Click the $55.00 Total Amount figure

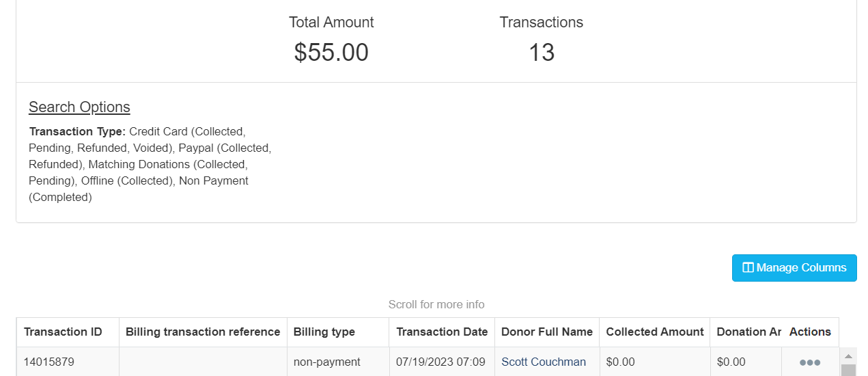[331, 53]
